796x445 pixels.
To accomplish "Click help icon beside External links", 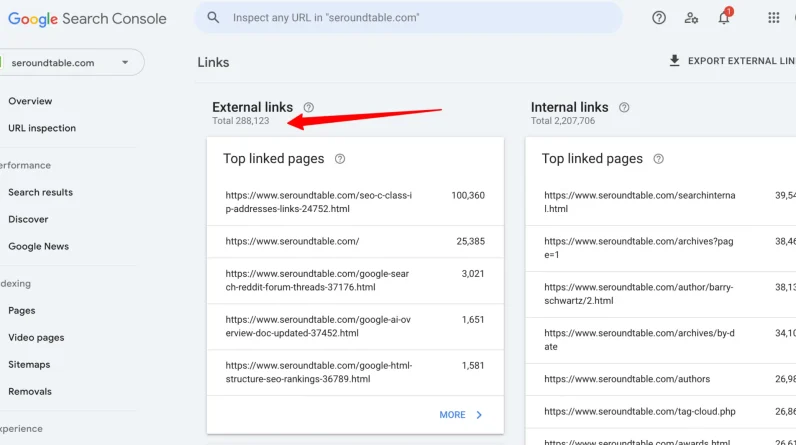I will [x=309, y=107].
